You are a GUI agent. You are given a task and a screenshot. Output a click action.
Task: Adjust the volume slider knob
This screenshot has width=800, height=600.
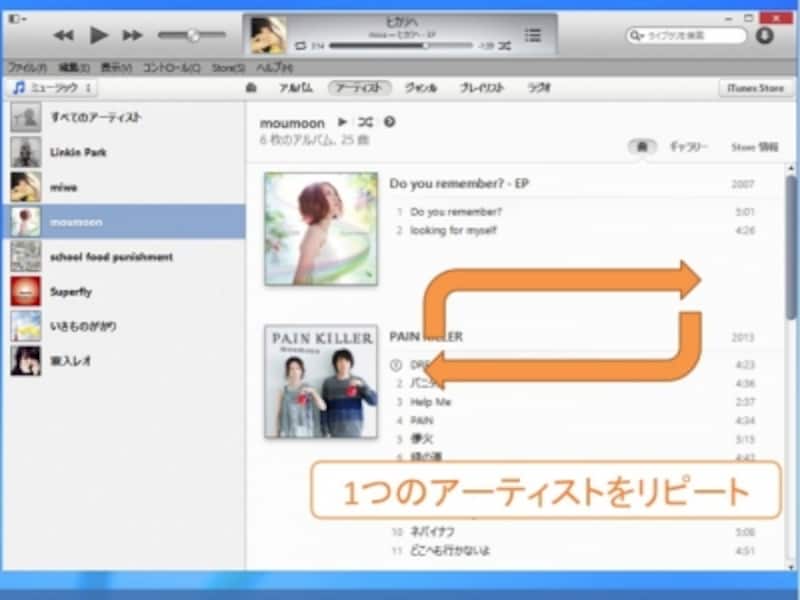click(x=193, y=35)
